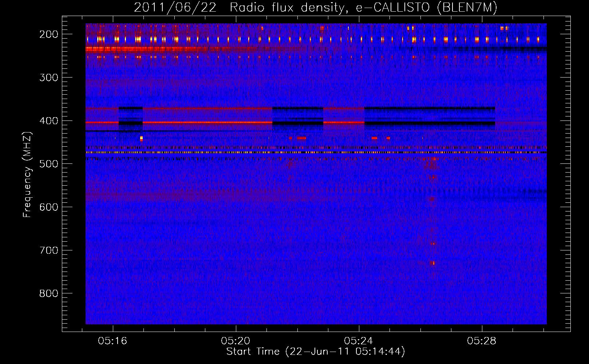The height and width of the screenshot is (364, 589).
Task: Click the 500 frequency tick label
Action: pos(49,164)
